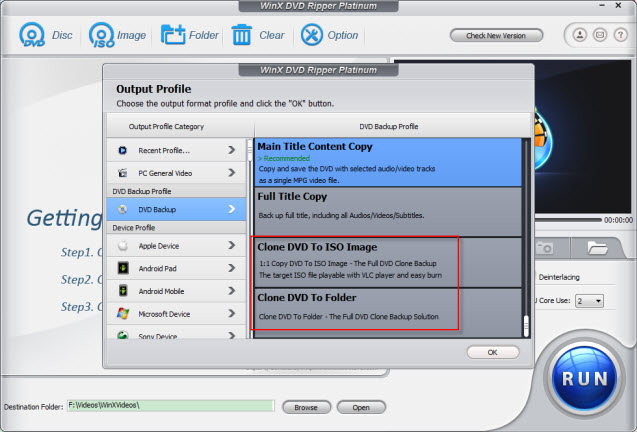
Task: Select Full Title Copy profile
Action: 388,212
